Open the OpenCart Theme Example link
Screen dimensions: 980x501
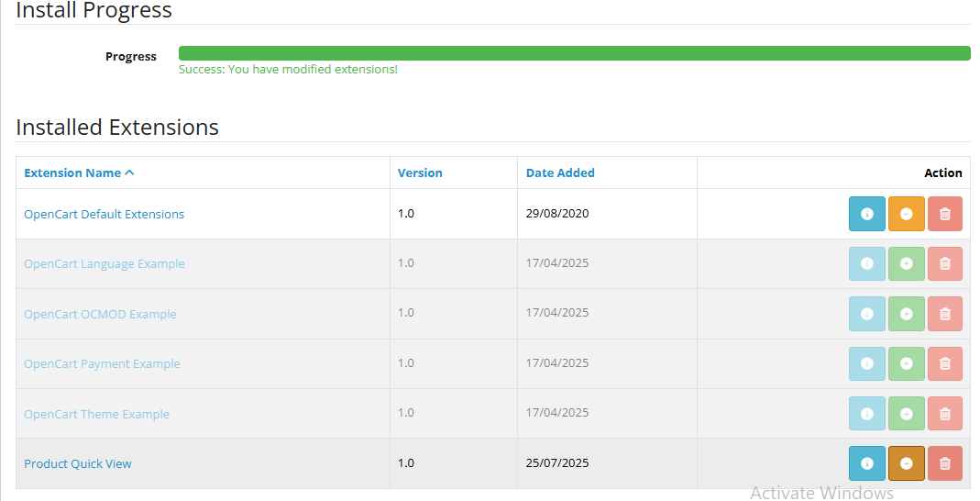pyautogui.click(x=96, y=414)
